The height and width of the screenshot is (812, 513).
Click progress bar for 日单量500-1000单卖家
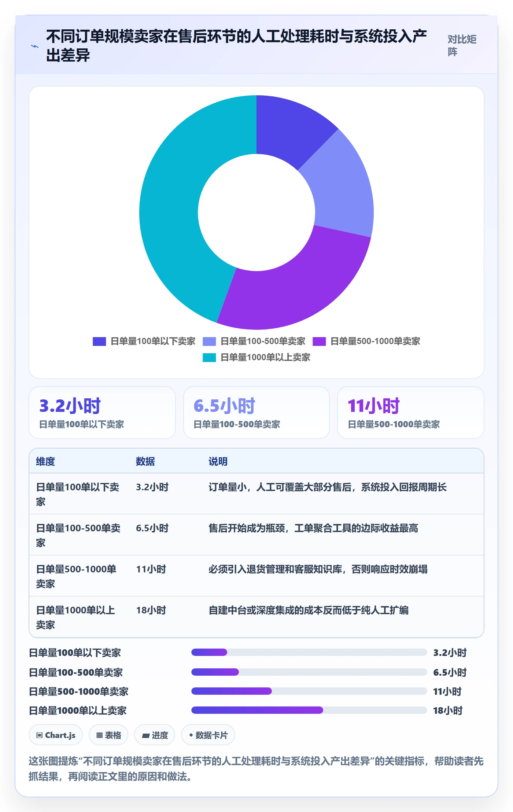coord(309,691)
